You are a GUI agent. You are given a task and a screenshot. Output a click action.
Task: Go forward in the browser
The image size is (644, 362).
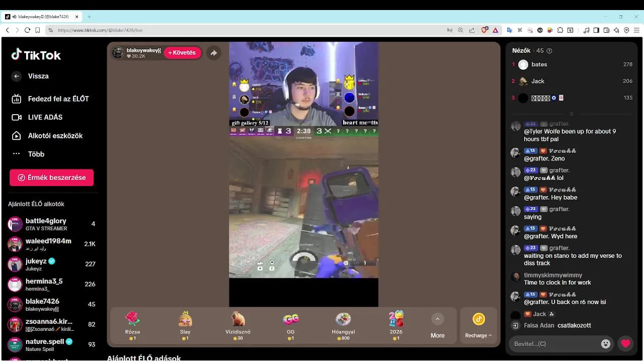coord(17,30)
